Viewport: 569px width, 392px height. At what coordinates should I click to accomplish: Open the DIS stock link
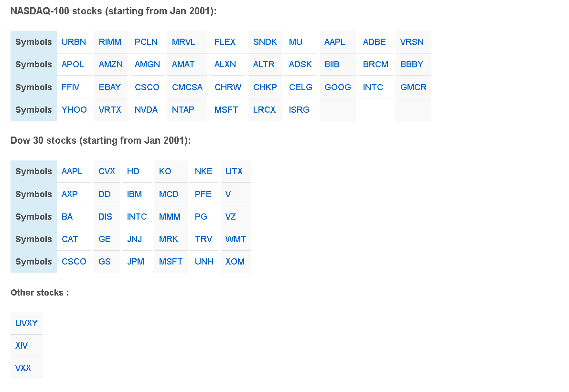[105, 217]
